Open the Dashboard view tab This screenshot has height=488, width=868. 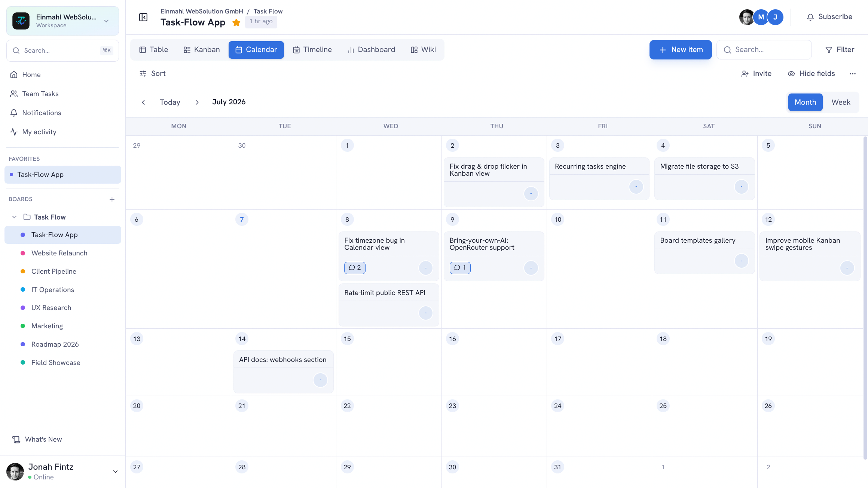371,50
